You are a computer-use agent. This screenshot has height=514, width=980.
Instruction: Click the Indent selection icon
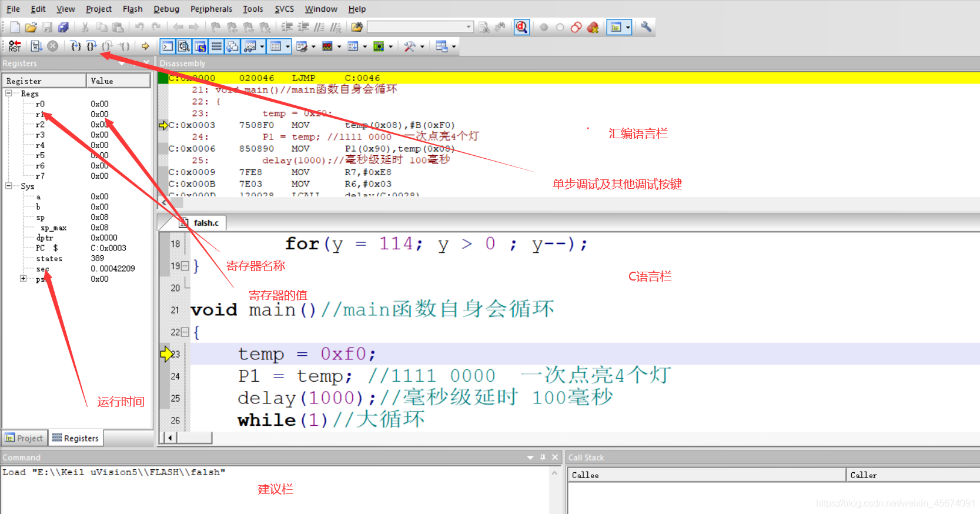(287, 27)
